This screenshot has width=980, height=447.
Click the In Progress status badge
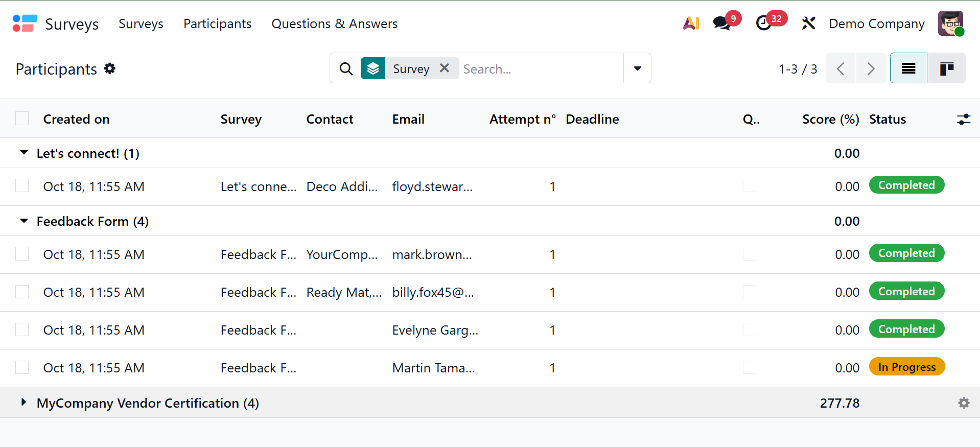point(906,367)
